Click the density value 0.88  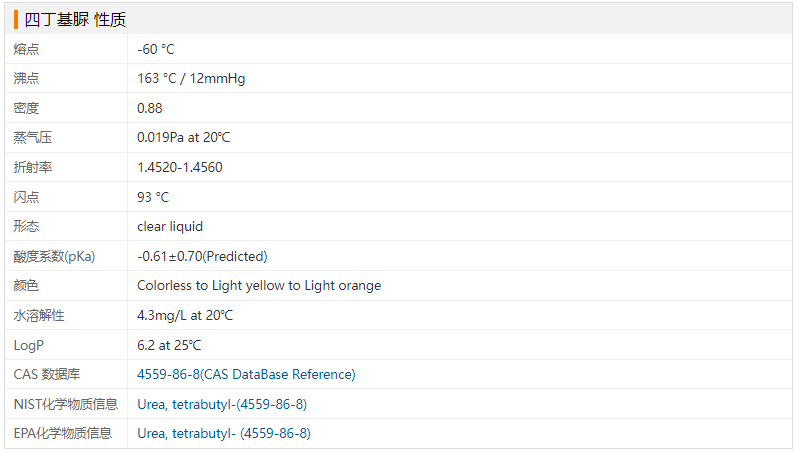150,108
